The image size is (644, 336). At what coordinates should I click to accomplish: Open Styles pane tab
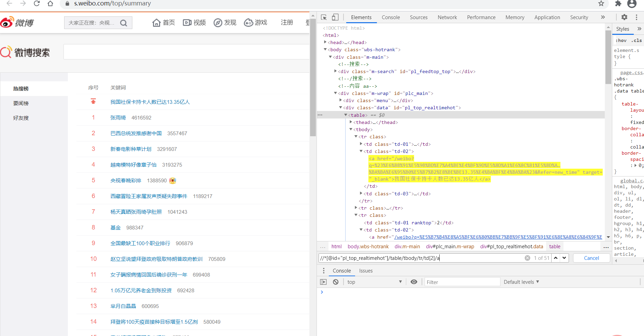point(623,29)
